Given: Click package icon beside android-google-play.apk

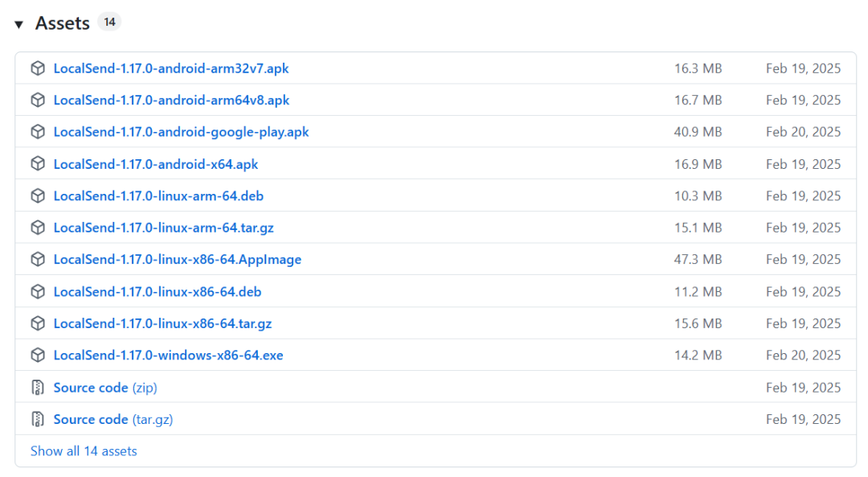Looking at the screenshot, I should pyautogui.click(x=38, y=132).
